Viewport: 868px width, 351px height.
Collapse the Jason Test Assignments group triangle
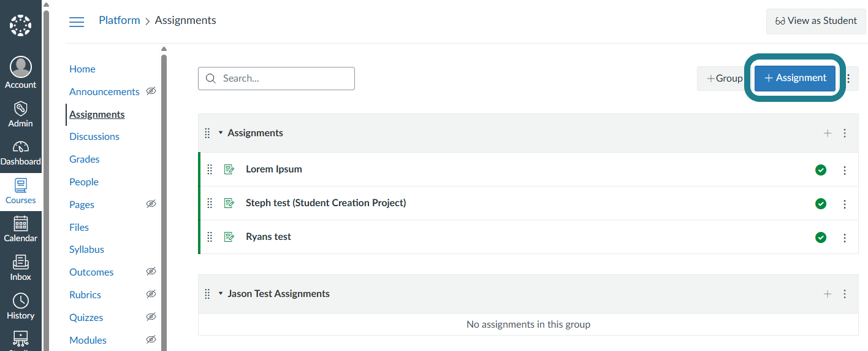click(x=221, y=293)
